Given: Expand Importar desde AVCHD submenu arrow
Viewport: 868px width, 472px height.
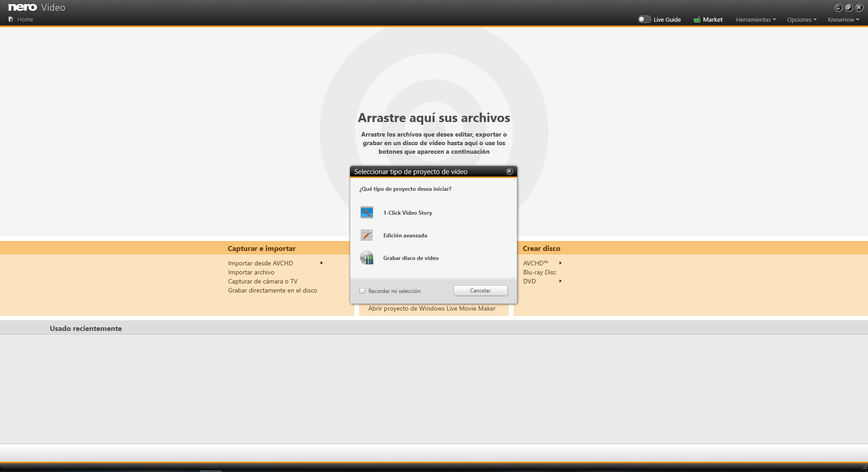Looking at the screenshot, I should [x=321, y=263].
